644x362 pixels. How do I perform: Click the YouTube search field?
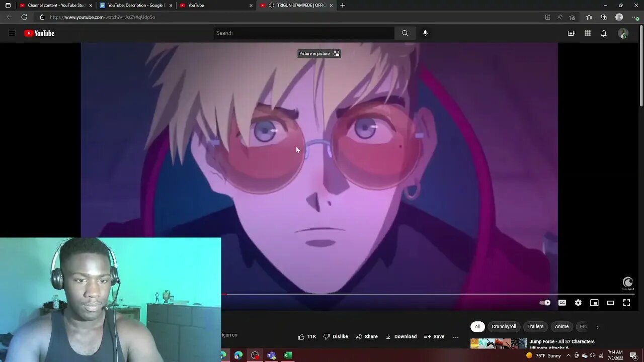[304, 33]
